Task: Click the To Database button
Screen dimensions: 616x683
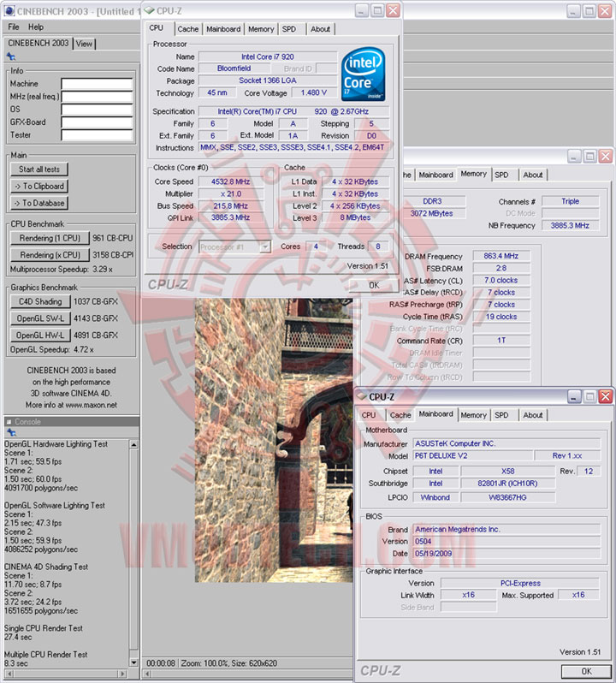Action: point(39,203)
